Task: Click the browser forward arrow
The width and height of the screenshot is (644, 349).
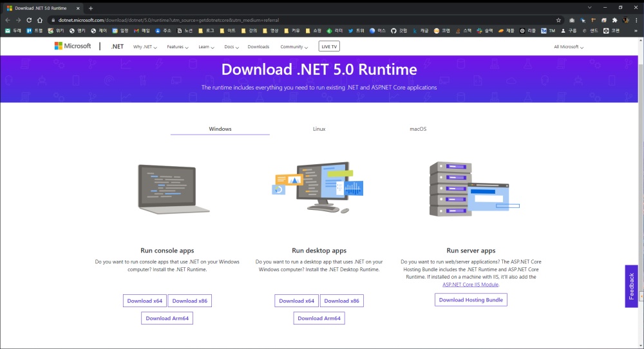Action: (19, 20)
